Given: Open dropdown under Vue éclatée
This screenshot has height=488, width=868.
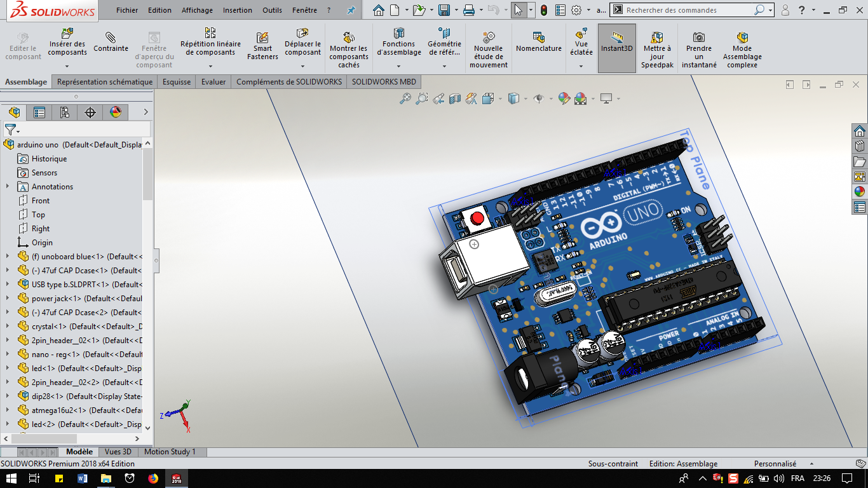Looking at the screenshot, I should [581, 65].
